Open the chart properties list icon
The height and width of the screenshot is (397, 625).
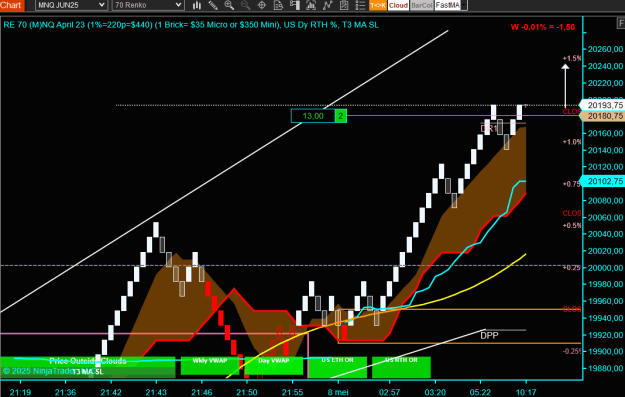tap(360, 5)
